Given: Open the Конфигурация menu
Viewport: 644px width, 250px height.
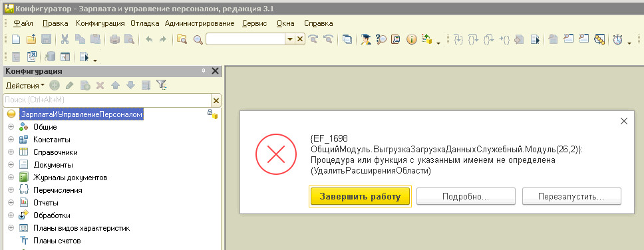Looking at the screenshot, I should 100,23.
